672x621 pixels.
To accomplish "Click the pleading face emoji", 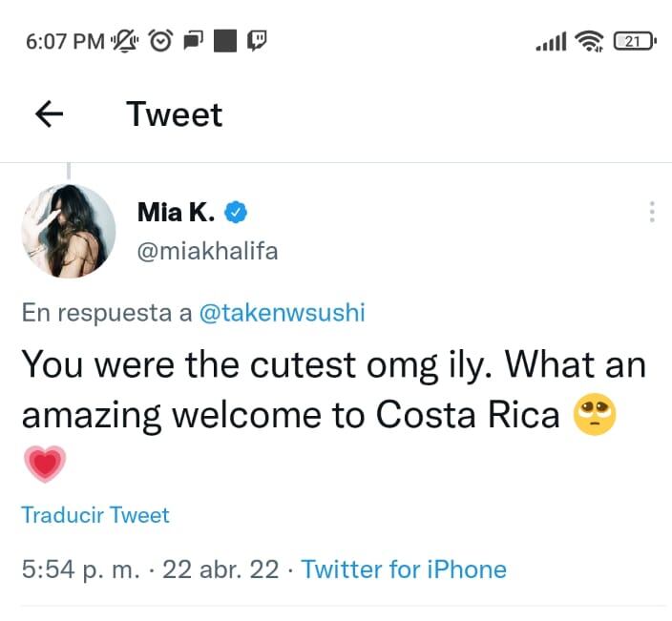I will click(x=594, y=415).
